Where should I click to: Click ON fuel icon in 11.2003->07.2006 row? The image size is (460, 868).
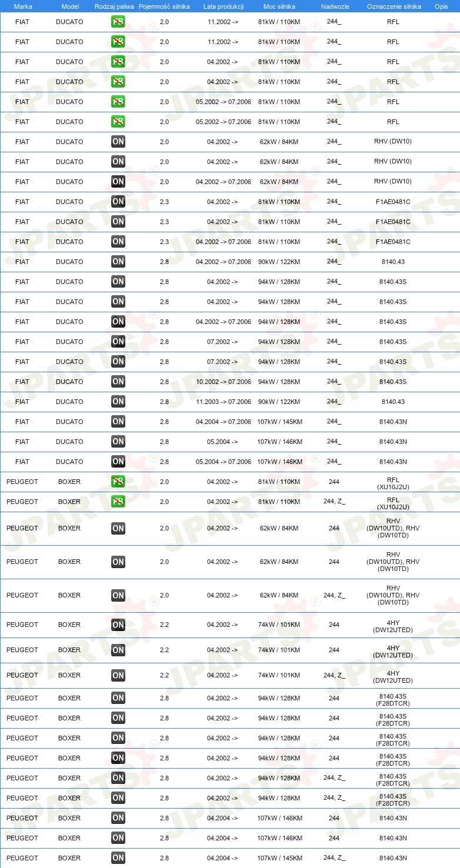click(118, 402)
